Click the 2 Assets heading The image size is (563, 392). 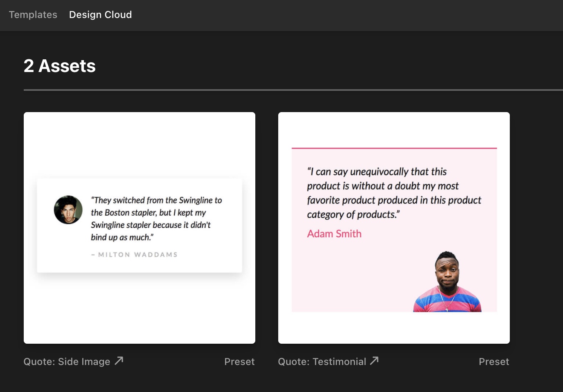pos(60,66)
